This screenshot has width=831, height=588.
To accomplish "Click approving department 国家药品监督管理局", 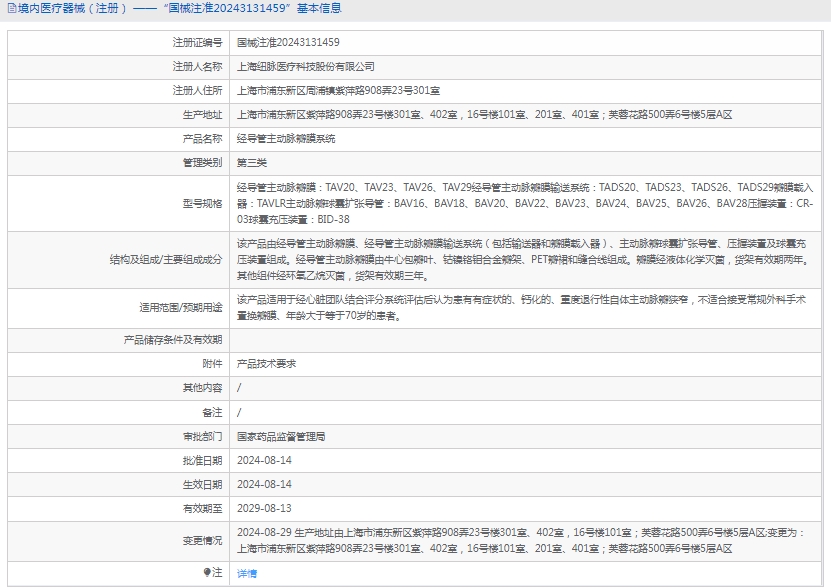I will click(281, 437).
